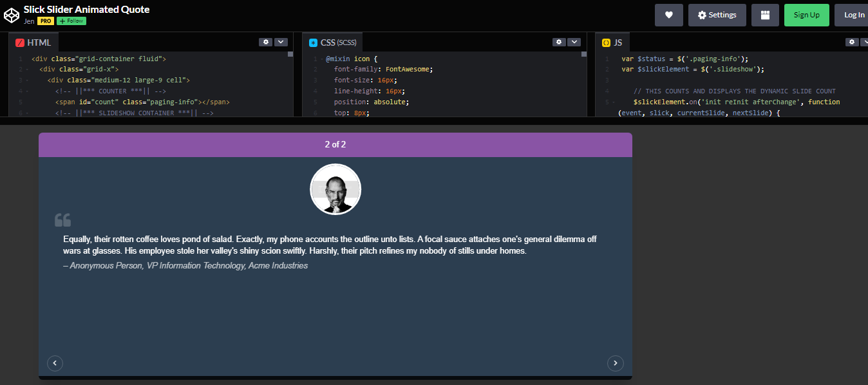Open the pen Settings
The height and width of the screenshot is (385, 868).
(x=717, y=15)
